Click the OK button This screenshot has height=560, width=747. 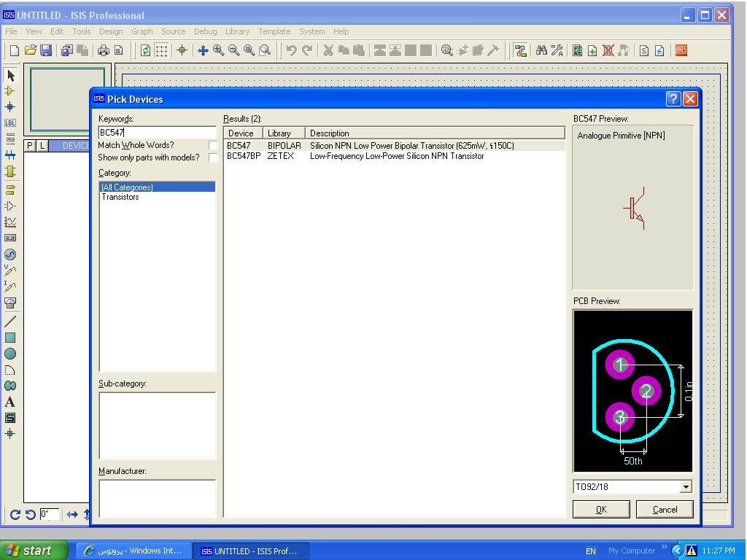(x=601, y=510)
